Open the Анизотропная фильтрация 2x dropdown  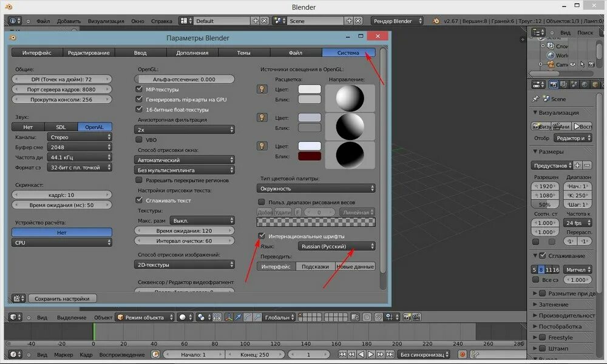[185, 130]
